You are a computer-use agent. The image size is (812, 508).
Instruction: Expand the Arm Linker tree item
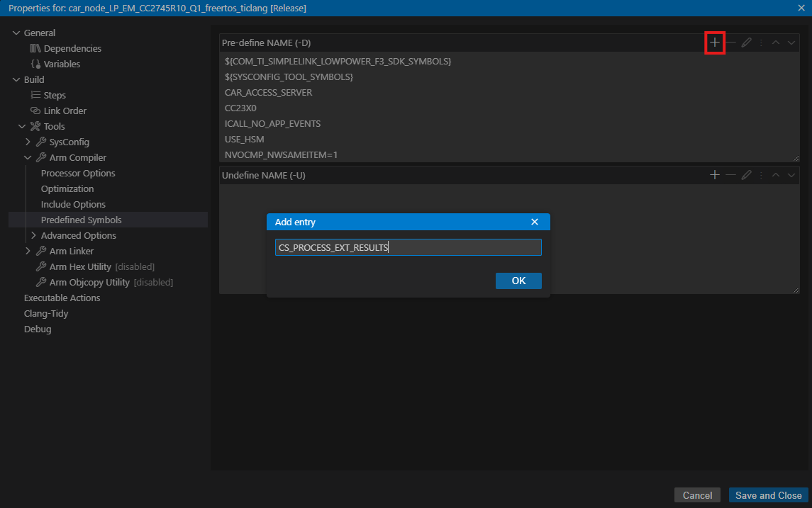click(x=28, y=250)
